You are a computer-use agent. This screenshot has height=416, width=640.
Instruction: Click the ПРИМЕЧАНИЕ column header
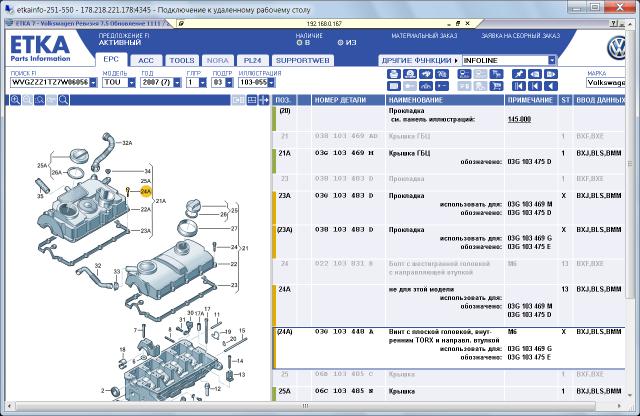tap(531, 100)
